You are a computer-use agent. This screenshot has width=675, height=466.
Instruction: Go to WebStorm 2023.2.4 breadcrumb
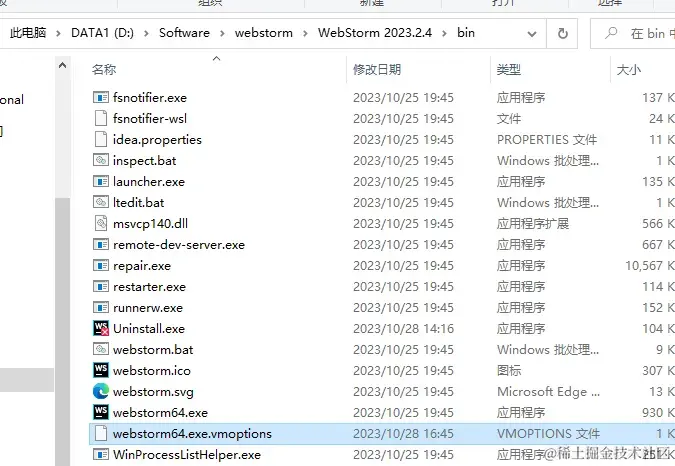pyautogui.click(x=375, y=33)
